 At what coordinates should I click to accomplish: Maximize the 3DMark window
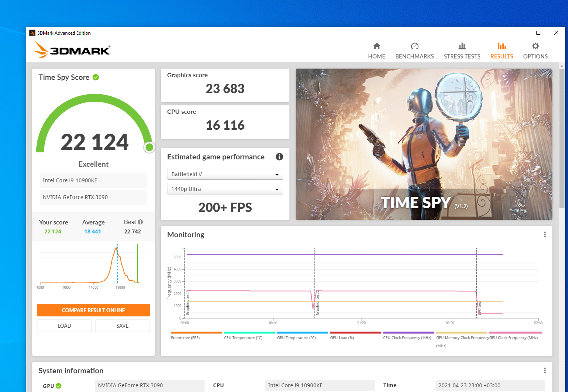(x=538, y=33)
